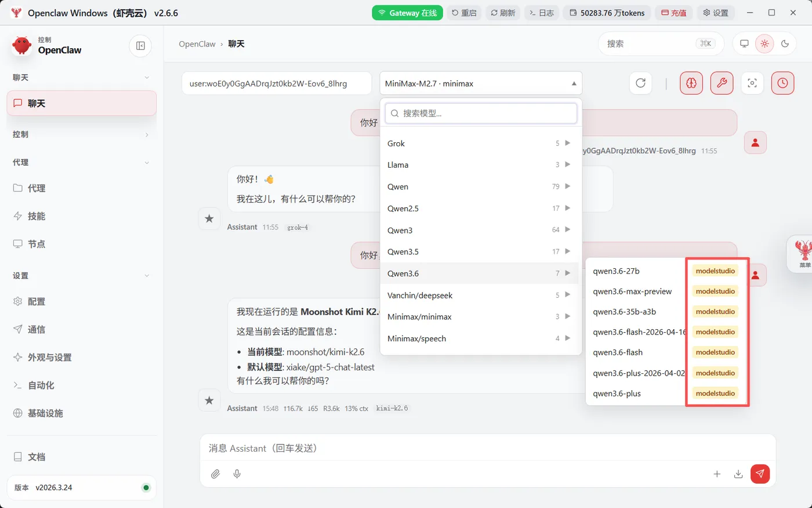Expand the Llama model group
The width and height of the screenshot is (812, 508).
[480, 165]
